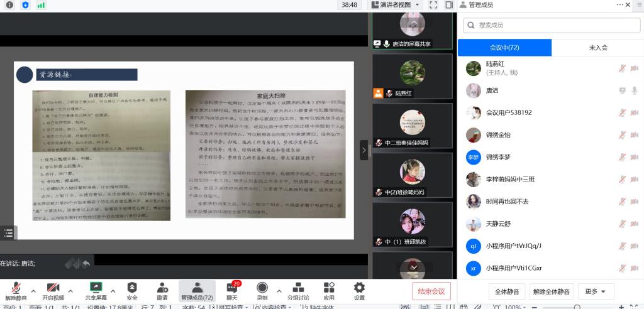The image size is (644, 309).
Task: Select 唐洁的屏幕共享 video tile
Action: tap(413, 31)
